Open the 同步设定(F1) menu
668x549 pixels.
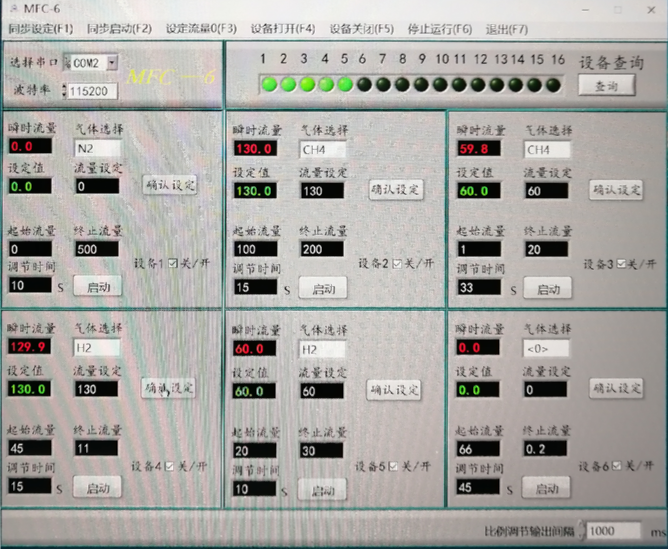click(40, 29)
